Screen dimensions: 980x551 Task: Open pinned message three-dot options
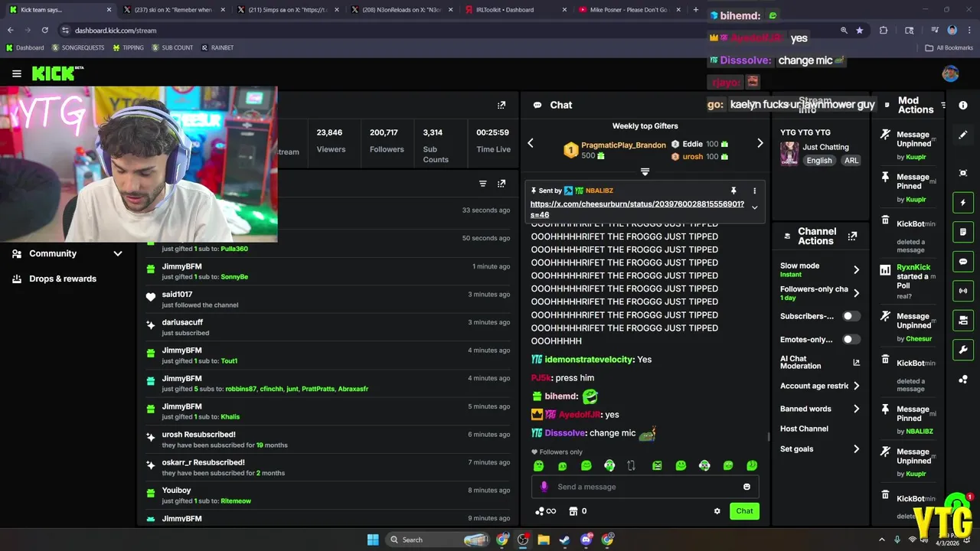[x=754, y=191]
